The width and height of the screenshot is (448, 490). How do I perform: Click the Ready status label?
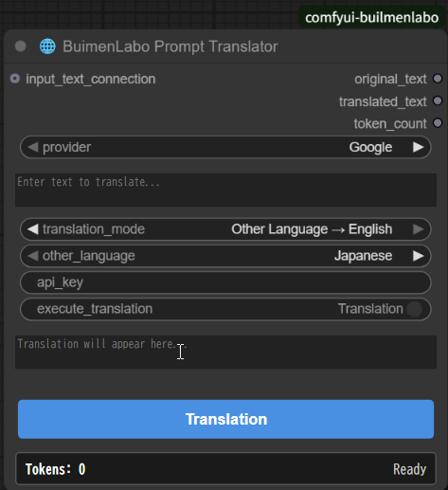coord(409,469)
